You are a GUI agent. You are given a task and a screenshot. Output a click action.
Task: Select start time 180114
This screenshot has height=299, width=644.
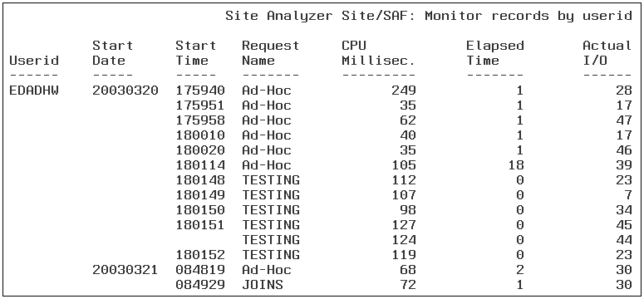pos(200,165)
